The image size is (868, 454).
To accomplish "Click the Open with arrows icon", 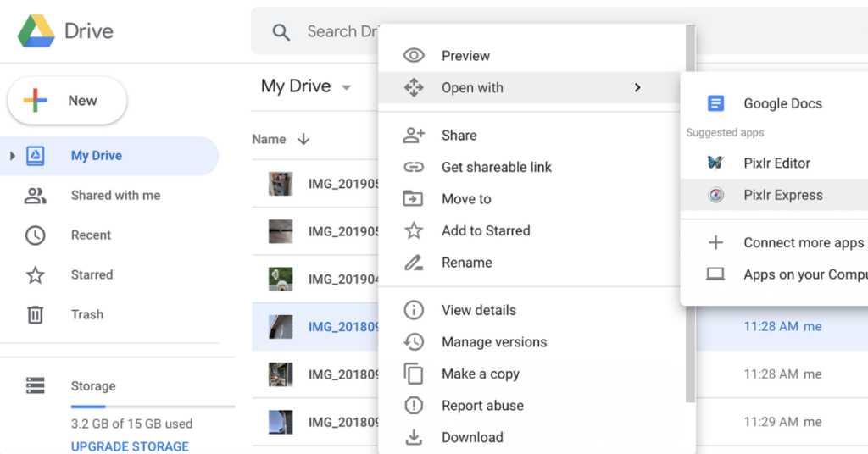I will click(x=414, y=87).
